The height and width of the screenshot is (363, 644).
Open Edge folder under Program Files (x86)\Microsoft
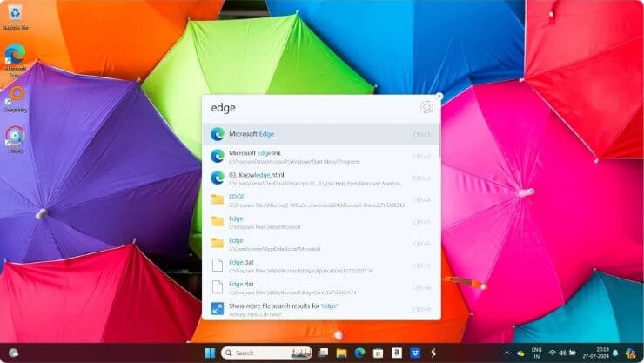[x=321, y=222]
